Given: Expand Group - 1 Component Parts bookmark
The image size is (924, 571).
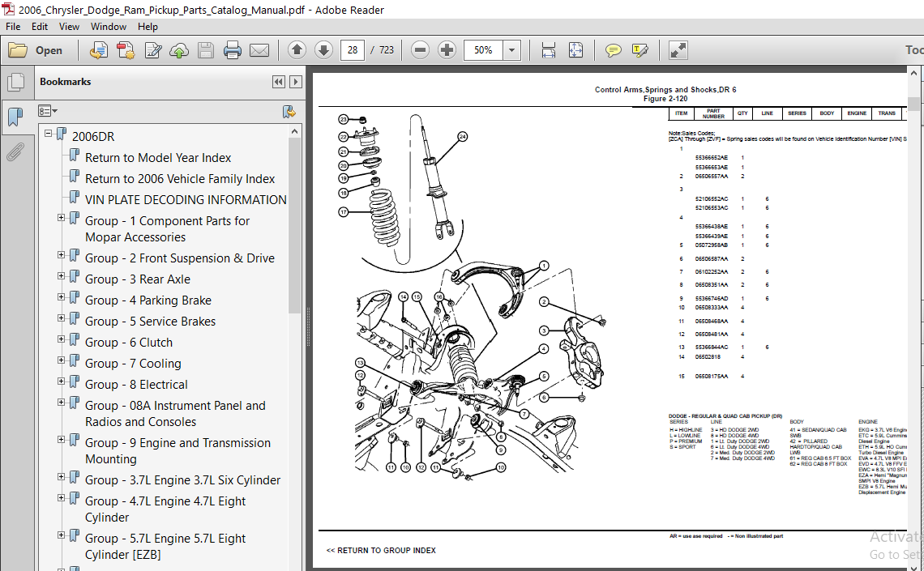Looking at the screenshot, I should 62,218.
